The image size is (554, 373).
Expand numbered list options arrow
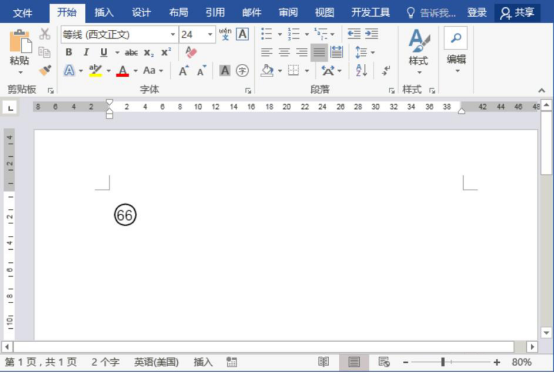[307, 34]
